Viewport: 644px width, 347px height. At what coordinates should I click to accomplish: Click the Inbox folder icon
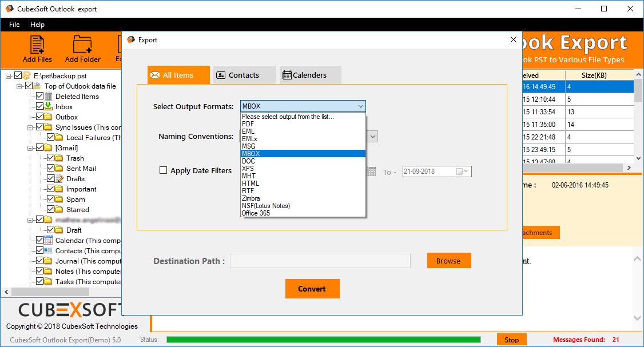coord(49,106)
